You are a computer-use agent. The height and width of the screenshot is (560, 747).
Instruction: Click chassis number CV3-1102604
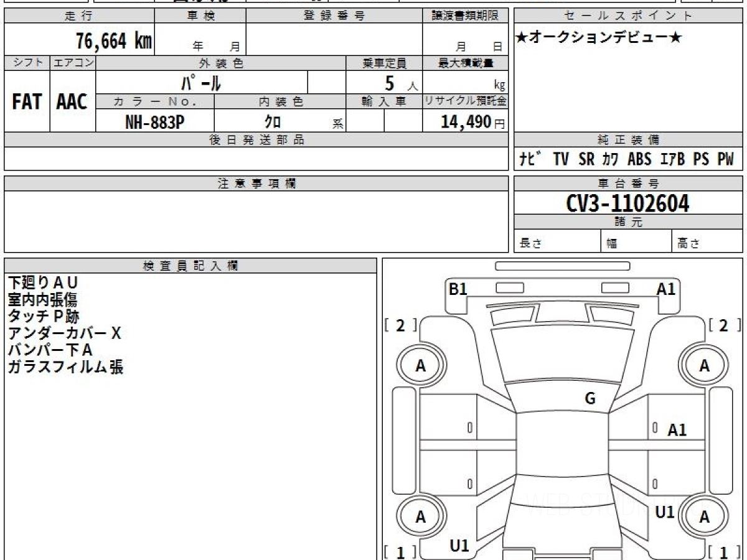(x=628, y=203)
